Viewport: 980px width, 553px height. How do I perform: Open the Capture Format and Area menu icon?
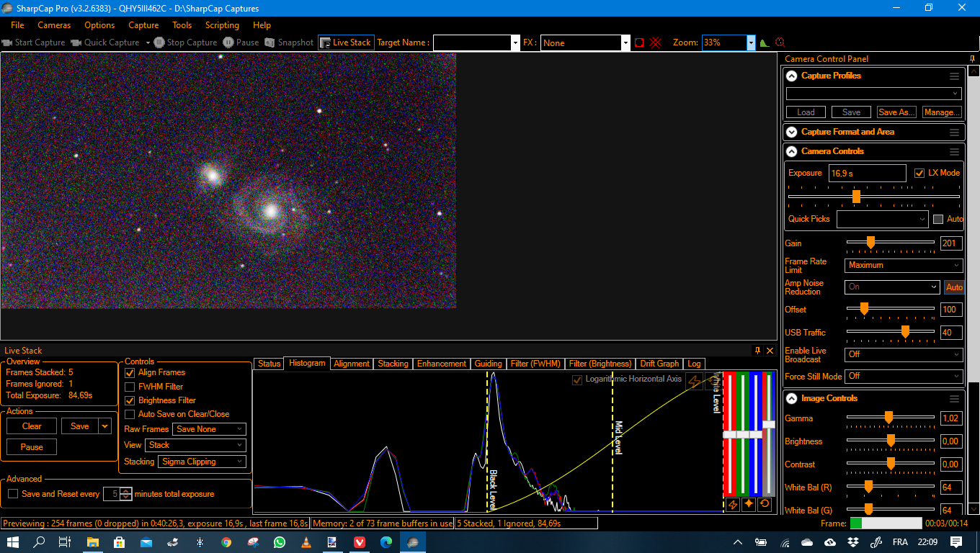point(954,132)
